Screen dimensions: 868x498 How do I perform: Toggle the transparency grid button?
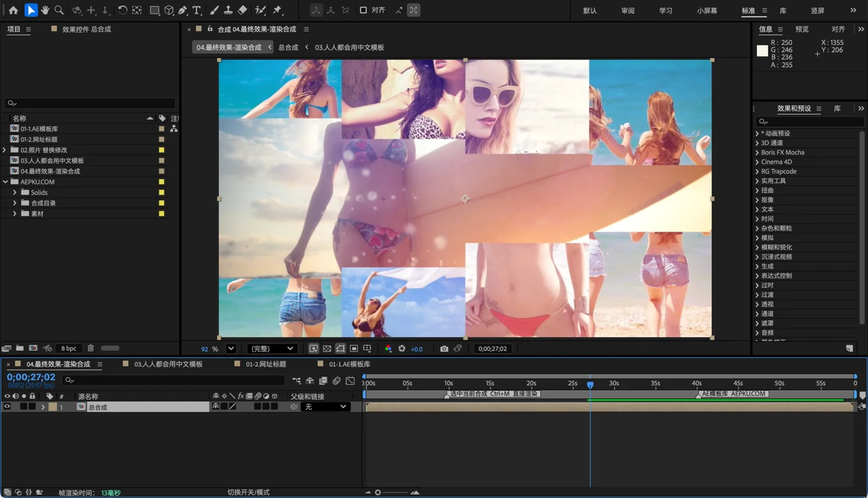pyautogui.click(x=327, y=349)
